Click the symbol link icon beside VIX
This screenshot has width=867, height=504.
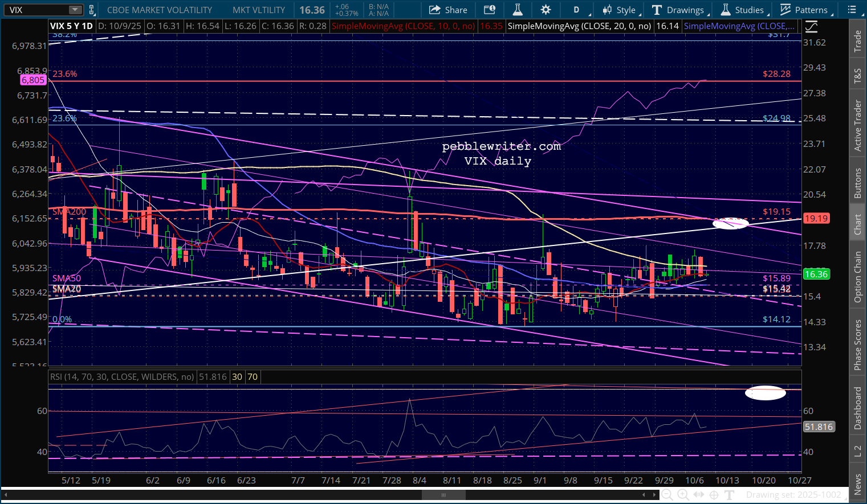92,10
